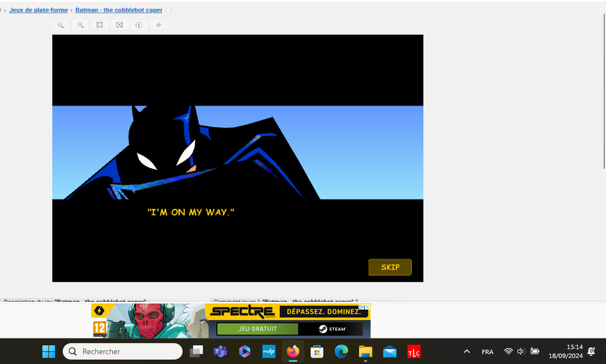Click the "I'M ON MY WAY." caption text
The width and height of the screenshot is (606, 364).
(x=191, y=212)
